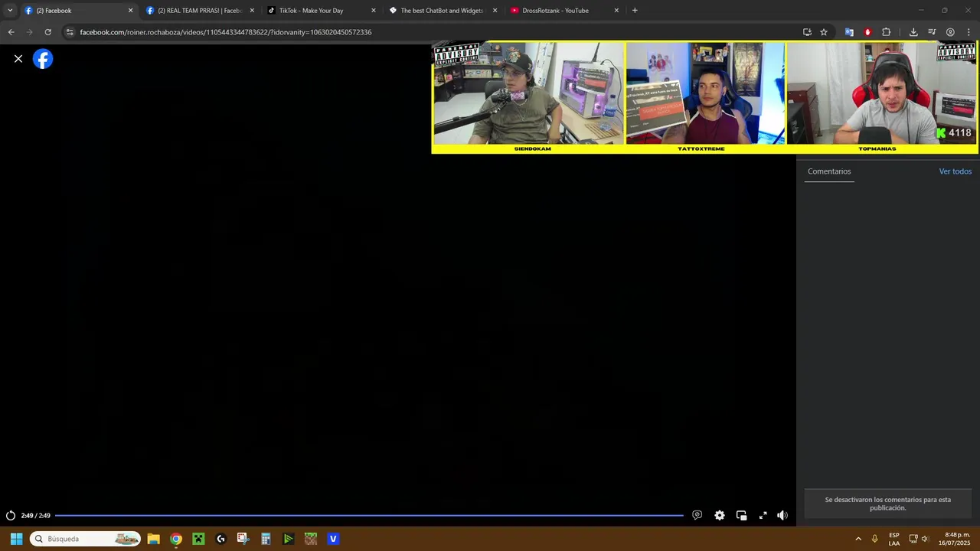This screenshot has width=980, height=551.
Task: View site information icon in address bar
Action: click(70, 32)
